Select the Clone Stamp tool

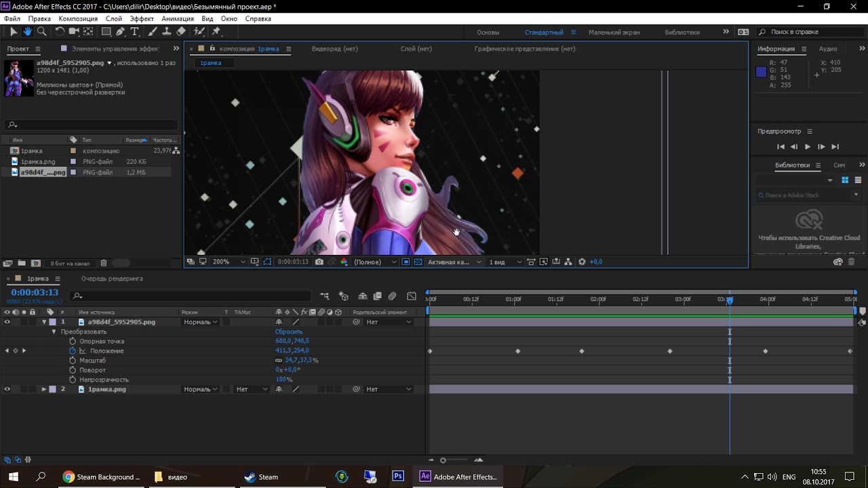(167, 31)
